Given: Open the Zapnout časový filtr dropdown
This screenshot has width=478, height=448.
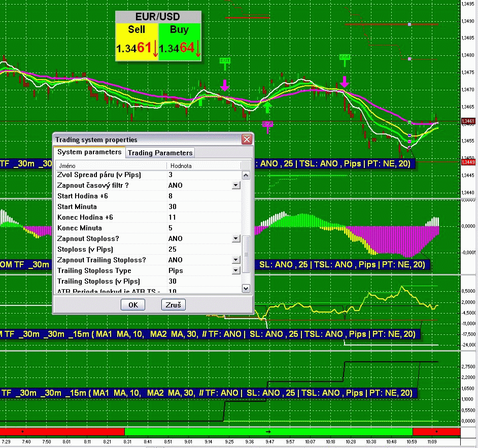Looking at the screenshot, I should 235,186.
